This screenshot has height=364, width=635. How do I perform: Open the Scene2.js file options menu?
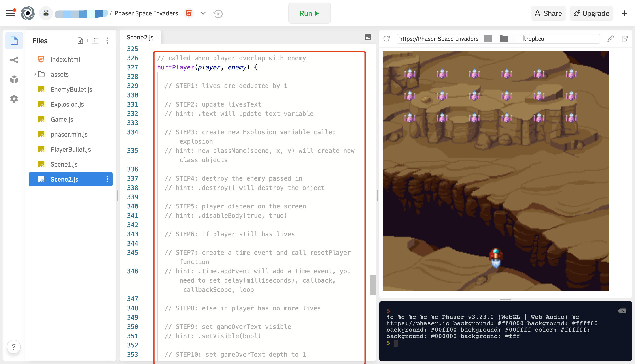[x=107, y=179]
